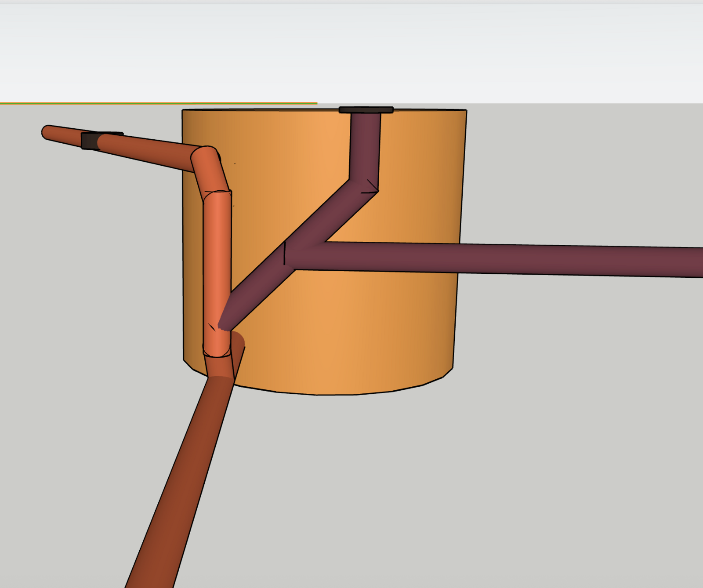The width and height of the screenshot is (703, 588).
Task: Click the gray ground plane right of the tank
Action: point(571,396)
